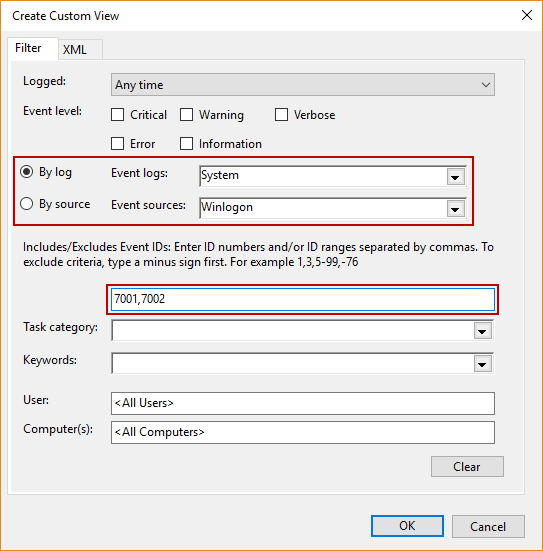Image resolution: width=543 pixels, height=551 pixels.
Task: Open the Event sources dropdown arrow
Action: click(455, 209)
